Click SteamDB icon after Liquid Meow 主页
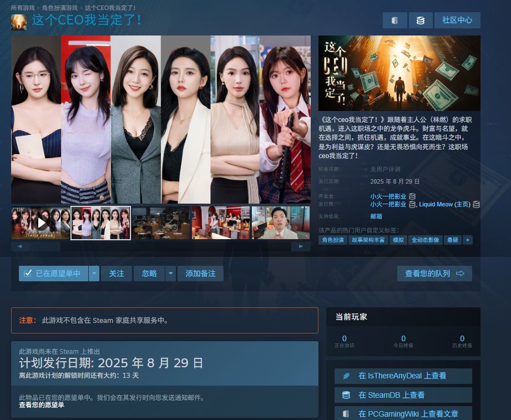 tap(476, 204)
